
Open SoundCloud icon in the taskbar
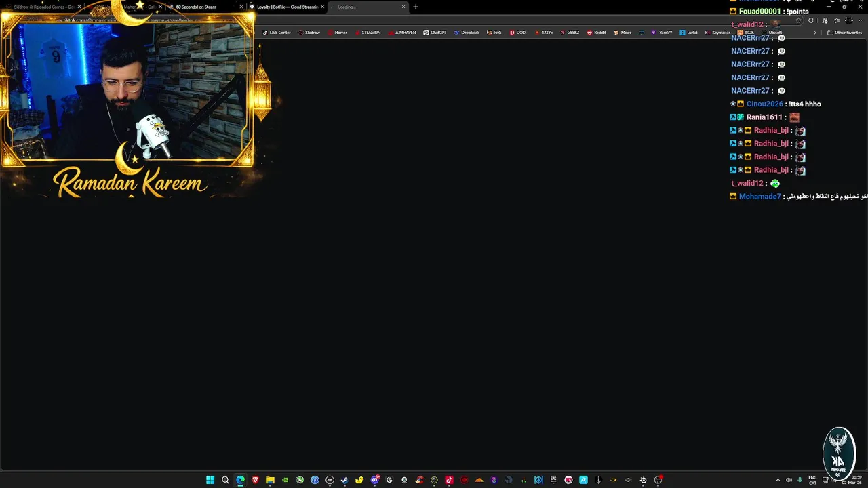(479, 480)
